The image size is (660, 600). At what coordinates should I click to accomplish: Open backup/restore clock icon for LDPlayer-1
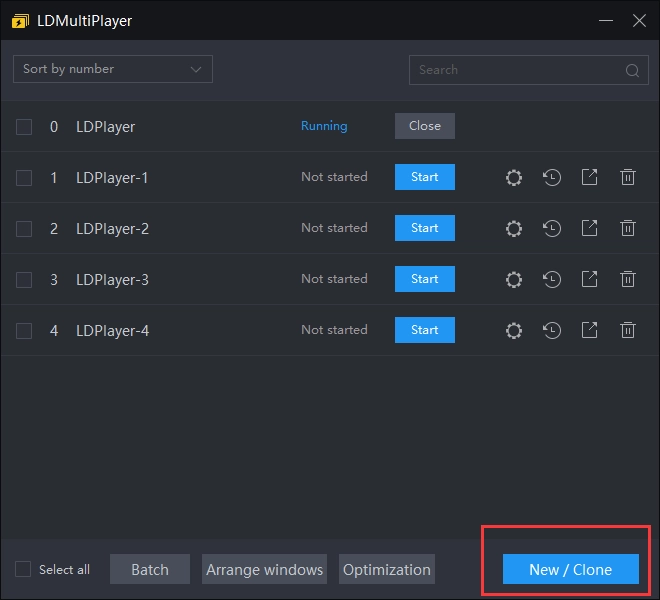[x=551, y=177]
